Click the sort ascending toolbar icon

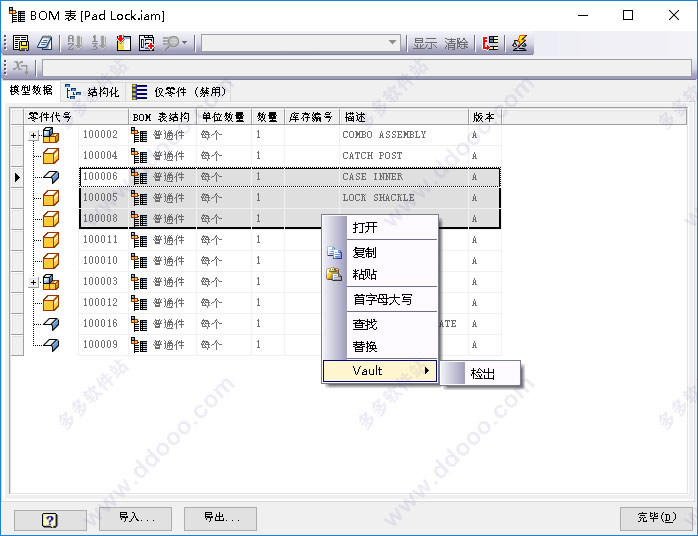pyautogui.click(x=75, y=43)
